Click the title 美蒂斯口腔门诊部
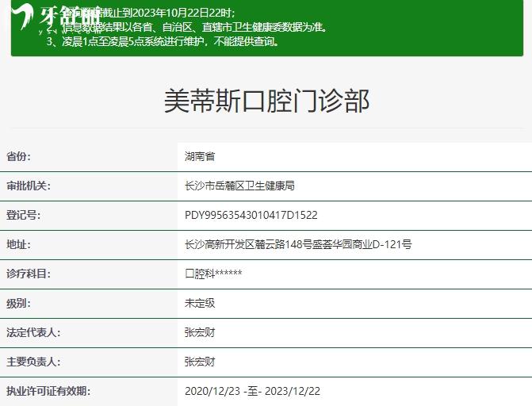This screenshot has width=532, height=406. coord(266,101)
